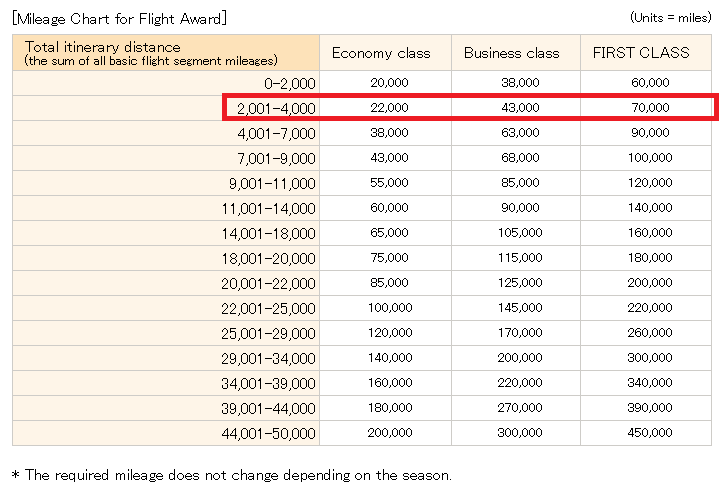The height and width of the screenshot is (490, 722).
Task: Click the 22,001-25,000 distance row label
Action: (268, 308)
